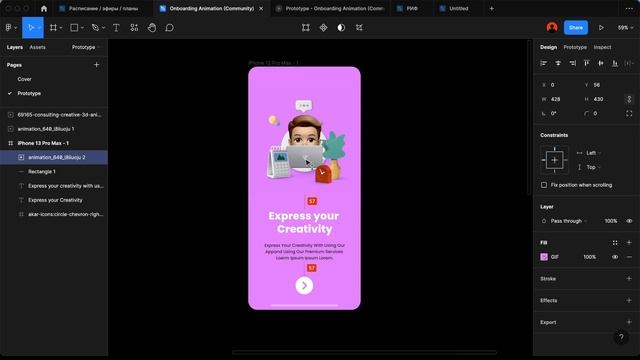Open the Untitled file tab
Screen dimensions: 640x360
(x=458, y=9)
